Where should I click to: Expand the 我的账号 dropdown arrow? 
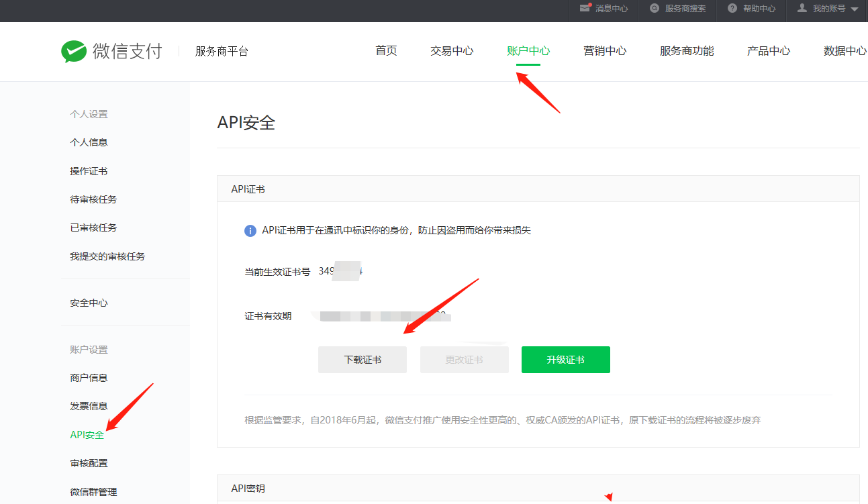pos(855,9)
